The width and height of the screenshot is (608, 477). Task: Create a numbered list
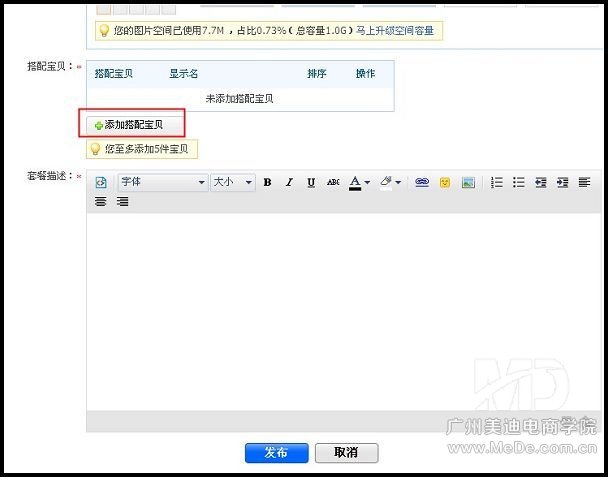pos(497,182)
